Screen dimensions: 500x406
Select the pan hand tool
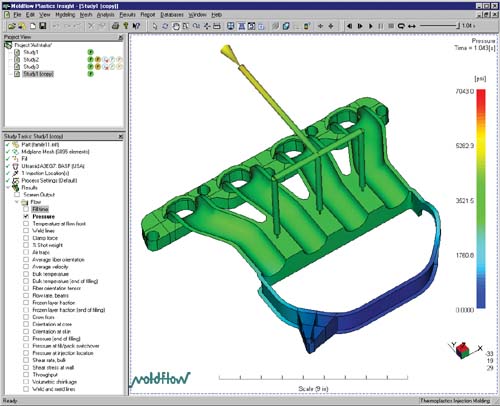176,26
